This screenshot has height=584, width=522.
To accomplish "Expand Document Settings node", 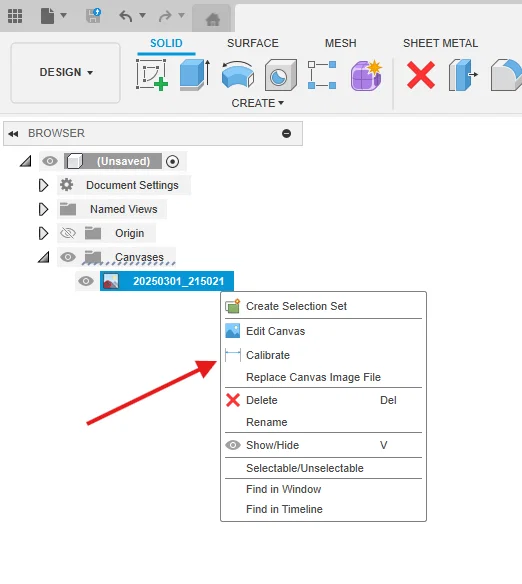I will pyautogui.click(x=43, y=185).
